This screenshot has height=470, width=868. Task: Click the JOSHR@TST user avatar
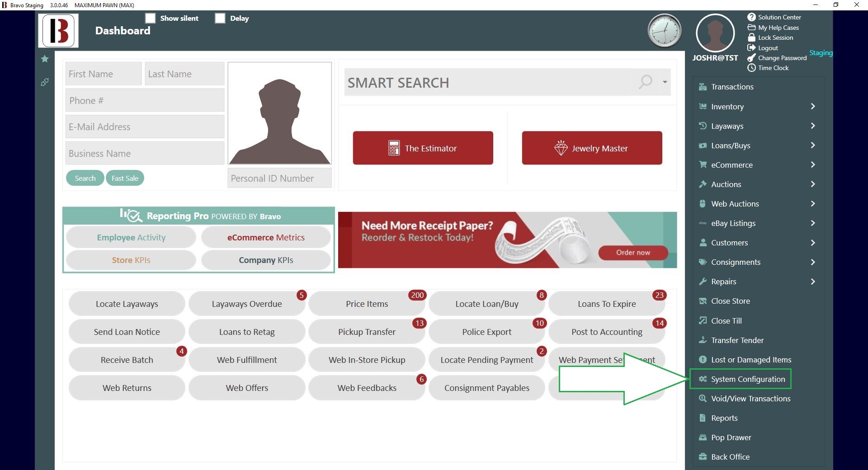(x=715, y=33)
